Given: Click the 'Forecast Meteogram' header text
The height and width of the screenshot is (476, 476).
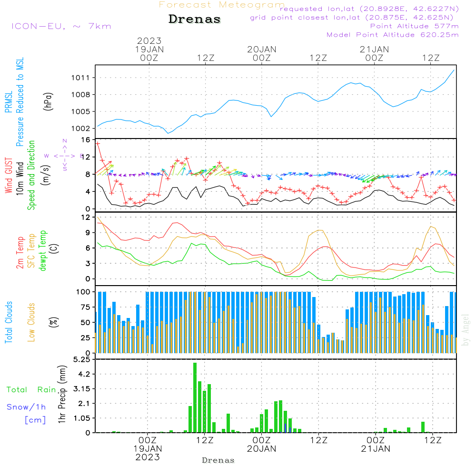Looking at the screenshot, I should point(222,5).
